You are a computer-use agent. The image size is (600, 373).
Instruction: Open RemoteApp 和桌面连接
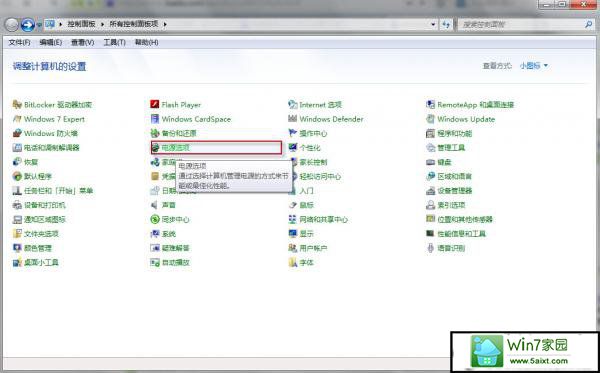(x=470, y=105)
